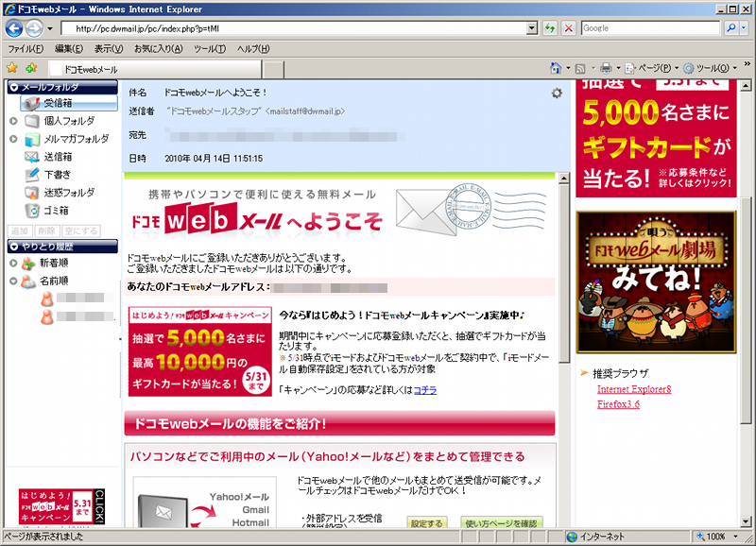Open the Favorites star icon
Viewport: 756px width, 546px height.
(13, 67)
